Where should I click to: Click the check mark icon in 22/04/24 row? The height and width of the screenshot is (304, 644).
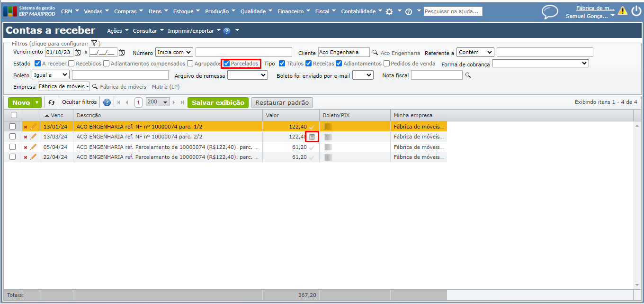pos(311,157)
